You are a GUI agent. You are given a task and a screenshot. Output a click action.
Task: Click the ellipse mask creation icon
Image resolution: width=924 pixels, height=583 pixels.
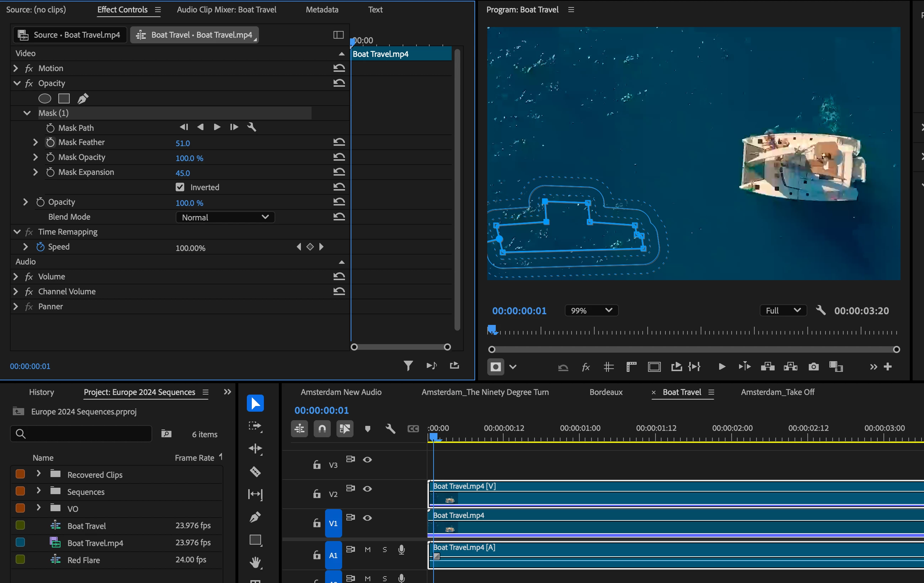[44, 98]
